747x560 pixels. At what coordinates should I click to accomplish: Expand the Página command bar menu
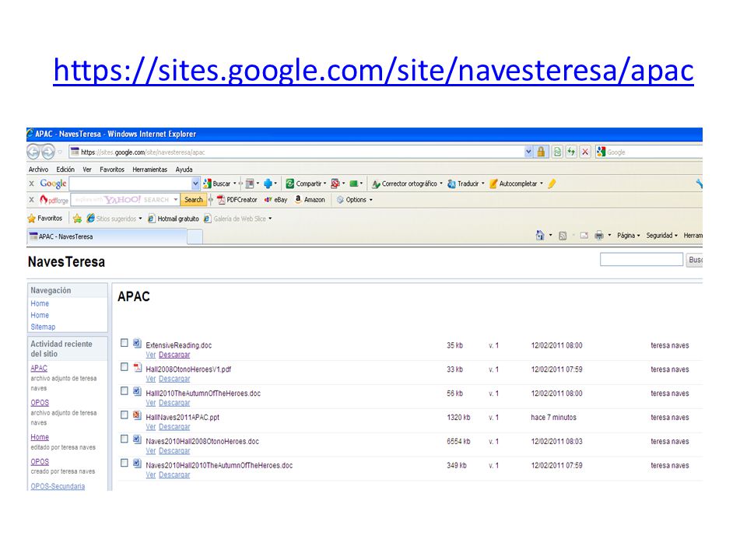coord(629,236)
